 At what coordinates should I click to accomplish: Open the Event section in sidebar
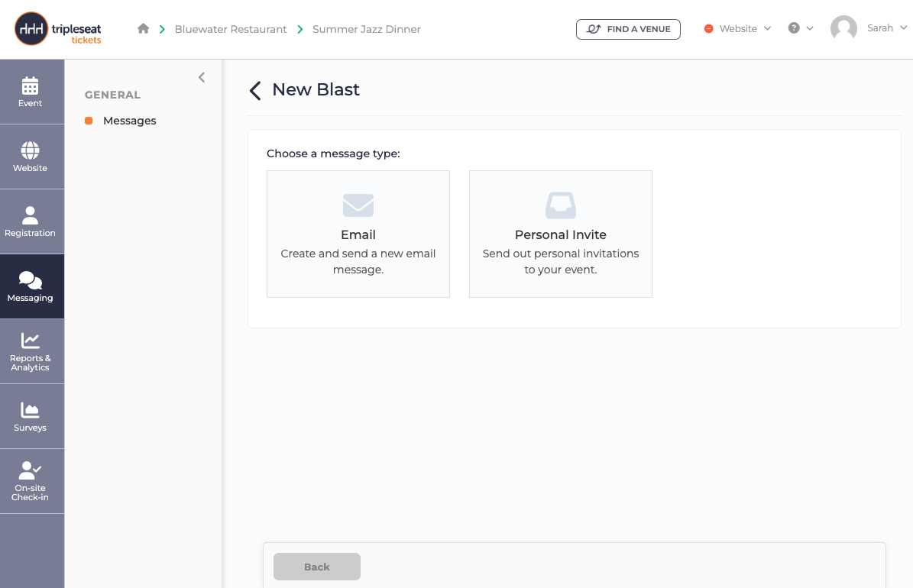point(32,92)
